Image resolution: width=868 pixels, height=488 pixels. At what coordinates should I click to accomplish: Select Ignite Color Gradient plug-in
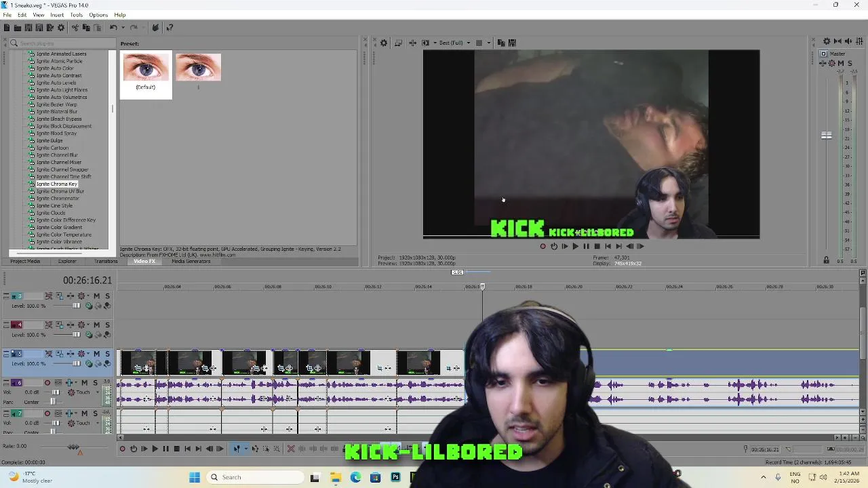click(x=60, y=228)
